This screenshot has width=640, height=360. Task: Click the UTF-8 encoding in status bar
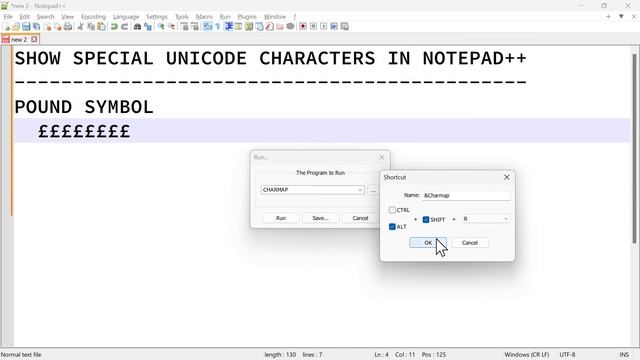(567, 355)
